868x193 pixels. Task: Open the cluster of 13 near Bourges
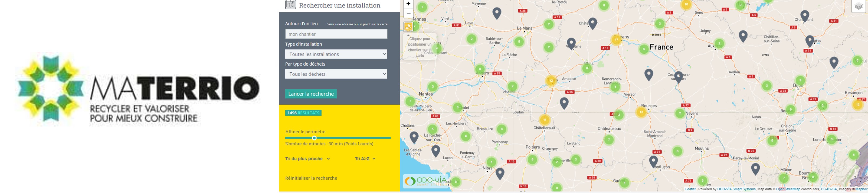pos(641,112)
